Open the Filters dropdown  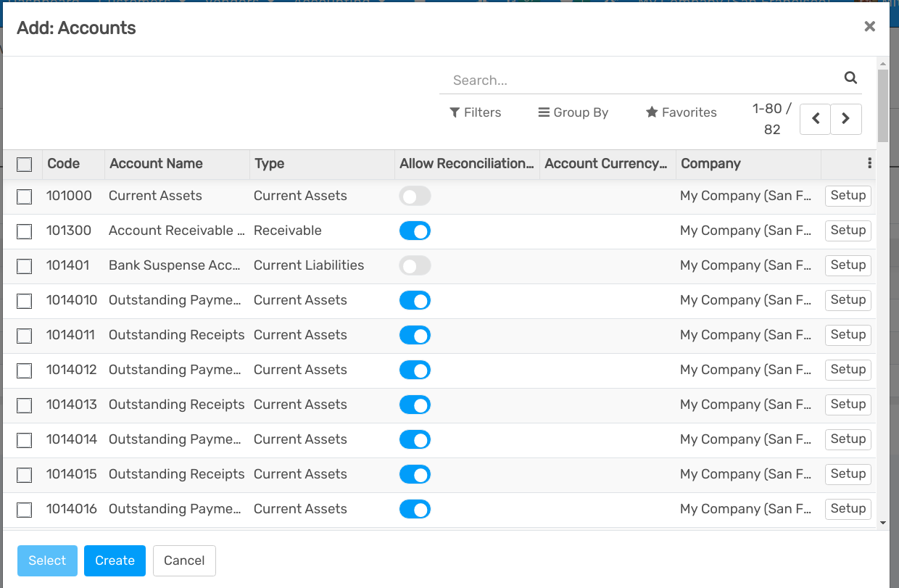(x=475, y=112)
